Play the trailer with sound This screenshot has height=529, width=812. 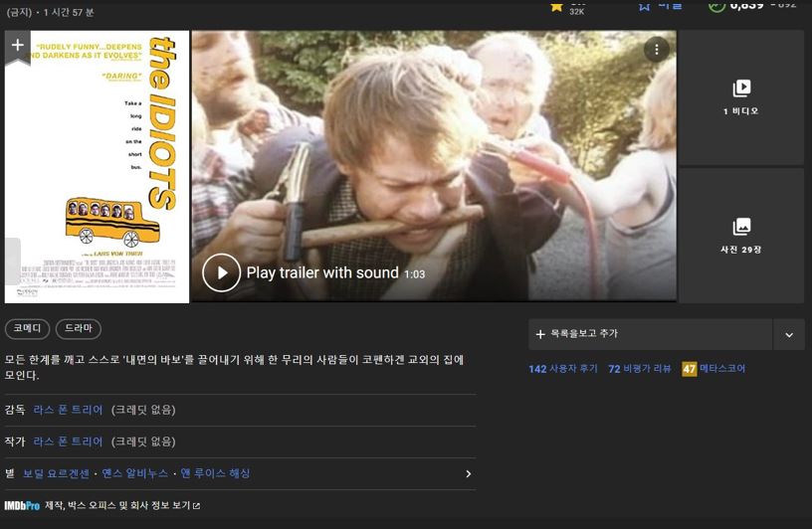pos(221,272)
